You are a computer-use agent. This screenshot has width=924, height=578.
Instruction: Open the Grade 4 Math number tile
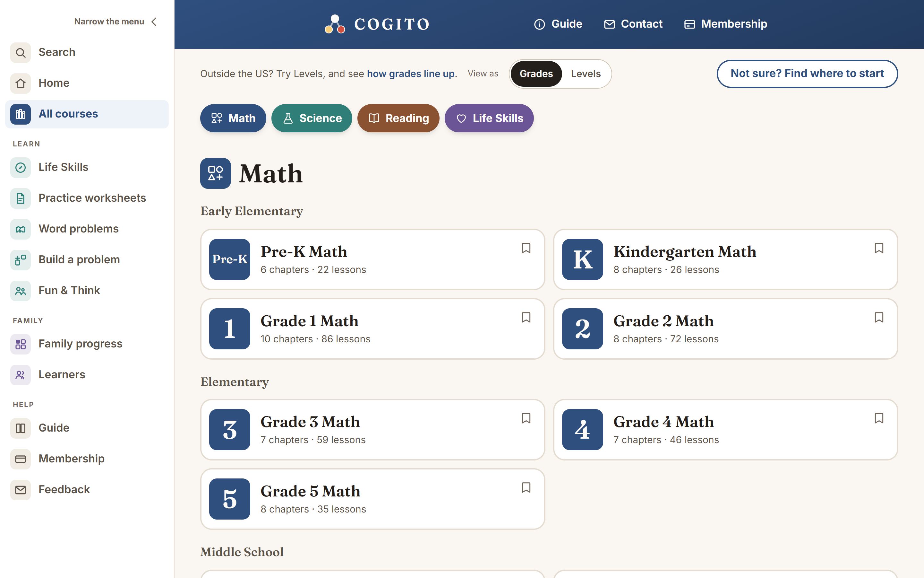click(582, 430)
